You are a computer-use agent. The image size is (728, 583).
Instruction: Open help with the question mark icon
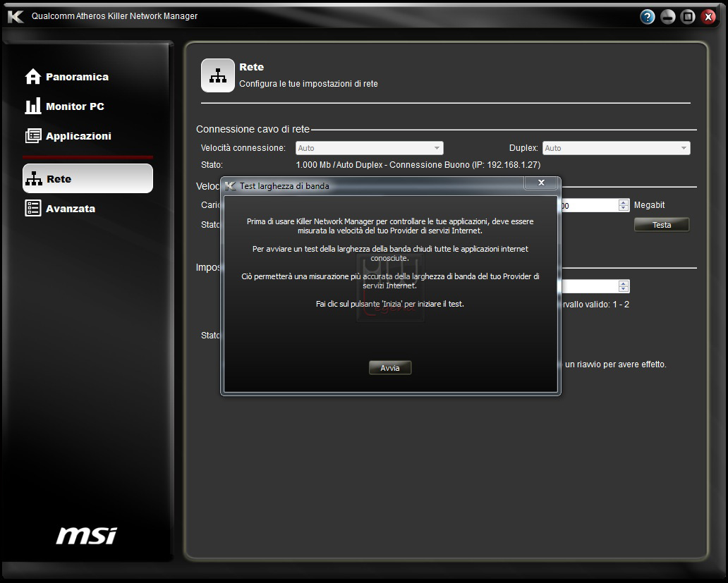[647, 17]
